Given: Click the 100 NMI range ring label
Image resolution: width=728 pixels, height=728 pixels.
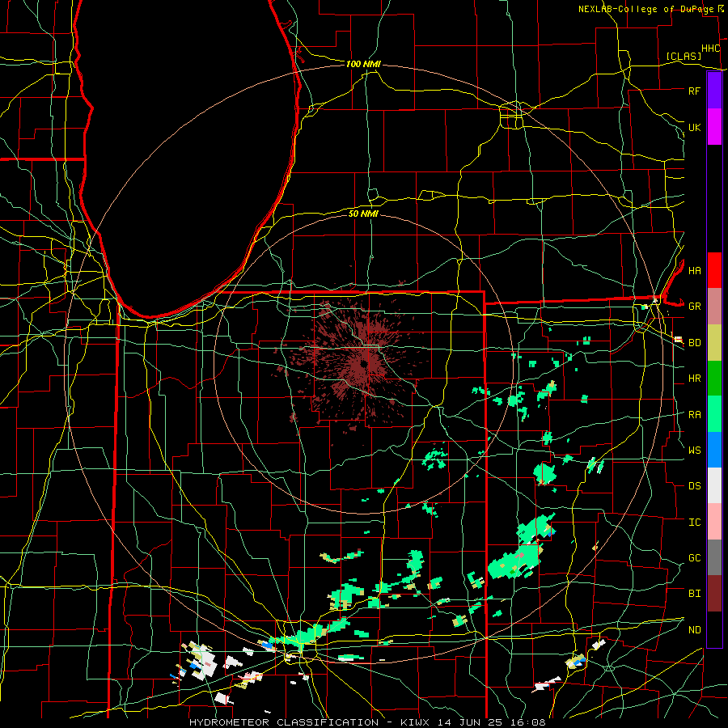Looking at the screenshot, I should tap(363, 64).
